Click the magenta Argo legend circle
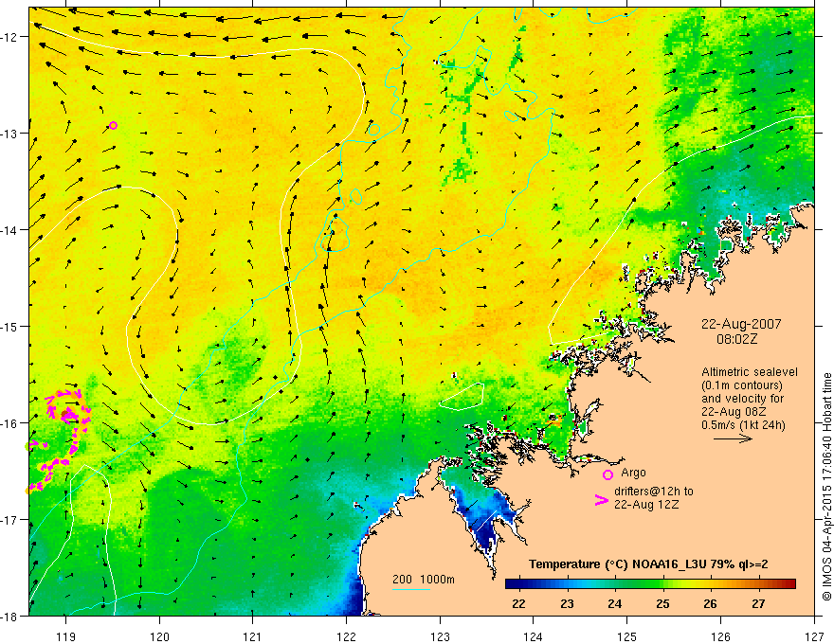The width and height of the screenshot is (834, 644). click(607, 474)
